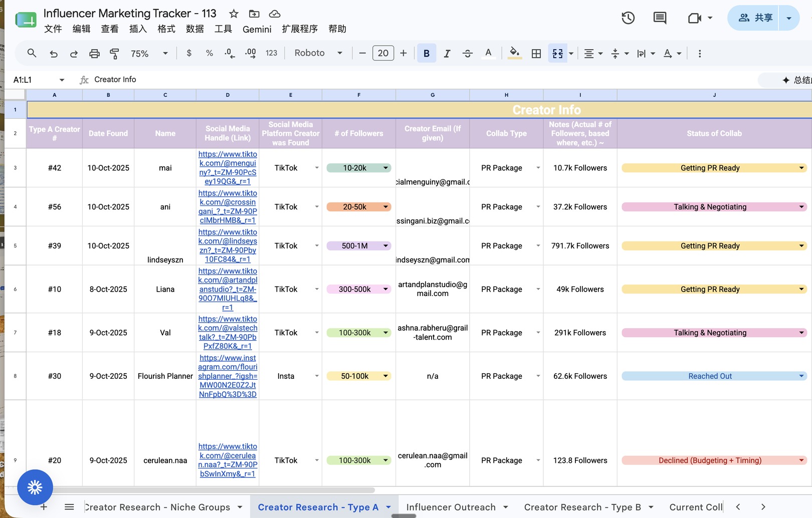This screenshot has height=518, width=812.
Task: Click the name box showing A1:L1
Action: (x=39, y=80)
